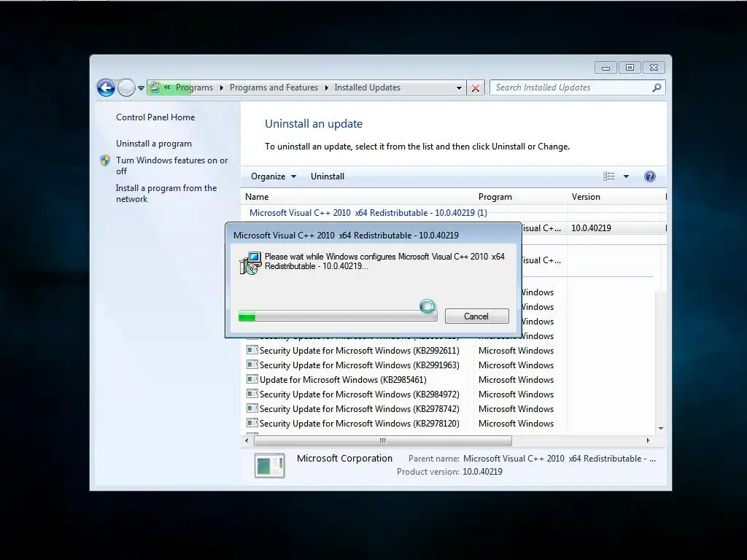Viewport: 747px width, 560px height.
Task: Click the Forward navigation arrow button
Action: [x=126, y=87]
